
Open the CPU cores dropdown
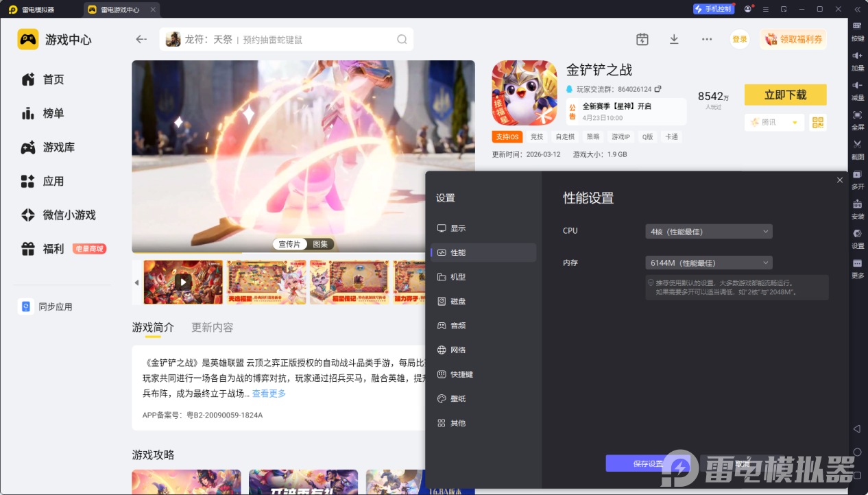tap(709, 231)
